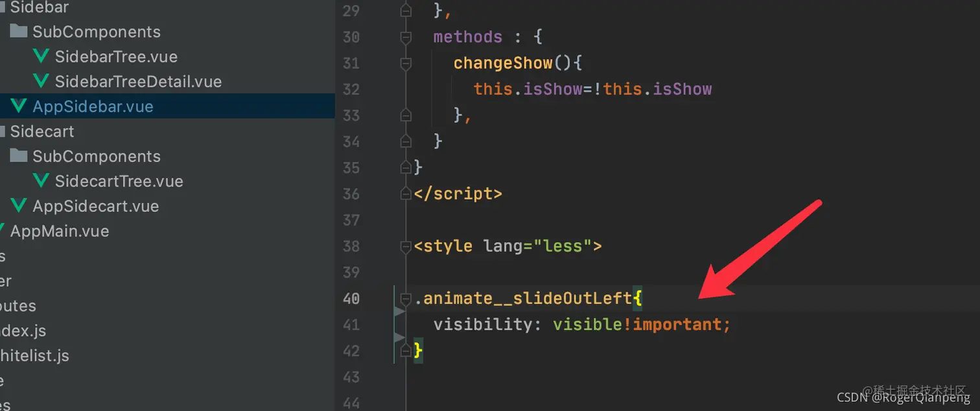The image size is (980, 411).
Task: Click the Vue icon of SidecartTree.vue
Action: tap(41, 181)
